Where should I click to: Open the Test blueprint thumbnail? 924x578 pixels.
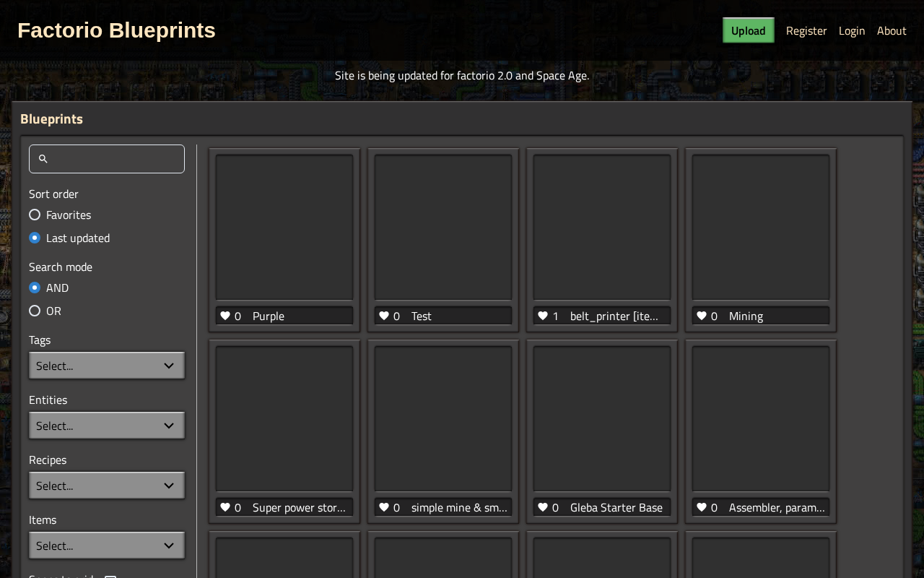[x=443, y=228]
